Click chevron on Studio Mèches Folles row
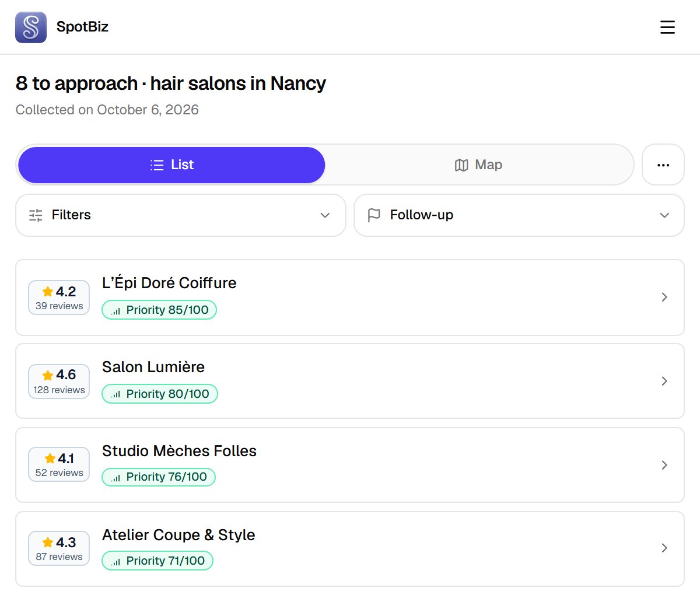Screen dimensions: 700x595 click(x=664, y=465)
